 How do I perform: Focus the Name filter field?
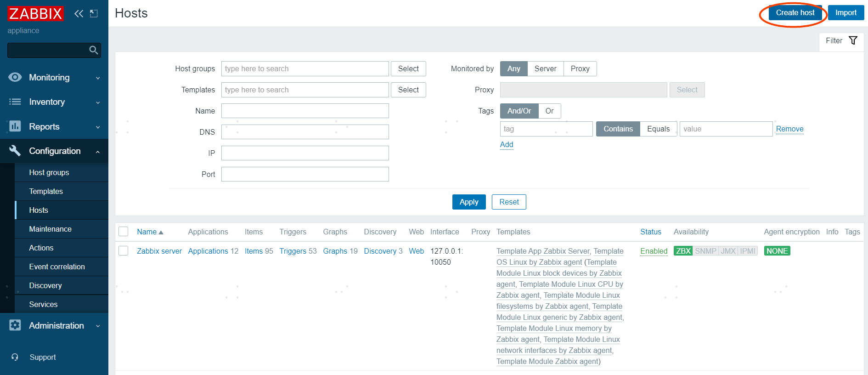[x=305, y=111]
